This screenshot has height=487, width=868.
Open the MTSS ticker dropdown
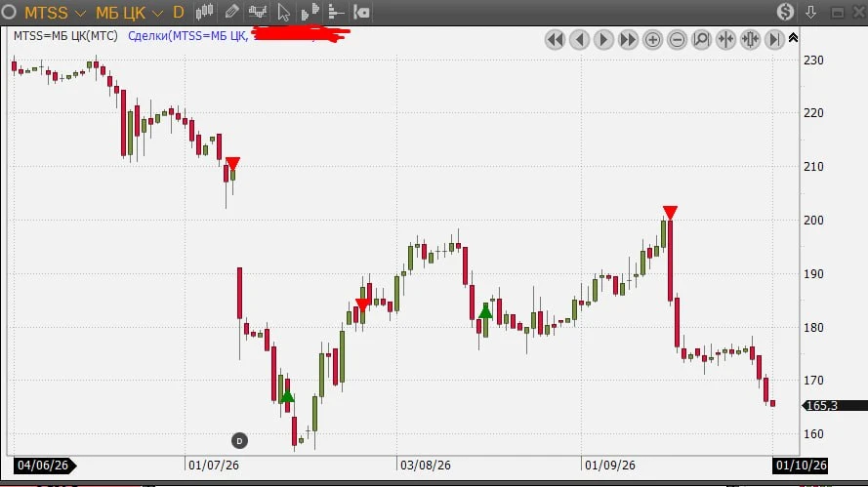[80, 13]
